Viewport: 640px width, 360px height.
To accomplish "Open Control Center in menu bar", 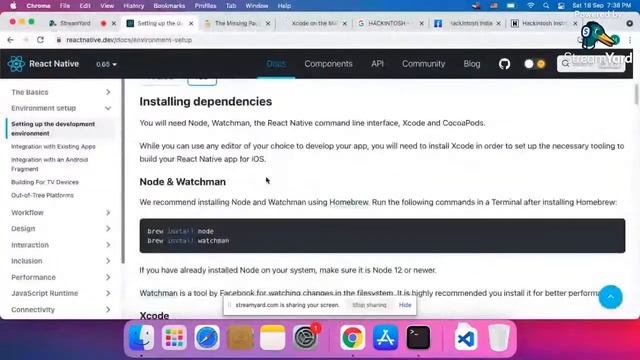I will tap(561, 6).
